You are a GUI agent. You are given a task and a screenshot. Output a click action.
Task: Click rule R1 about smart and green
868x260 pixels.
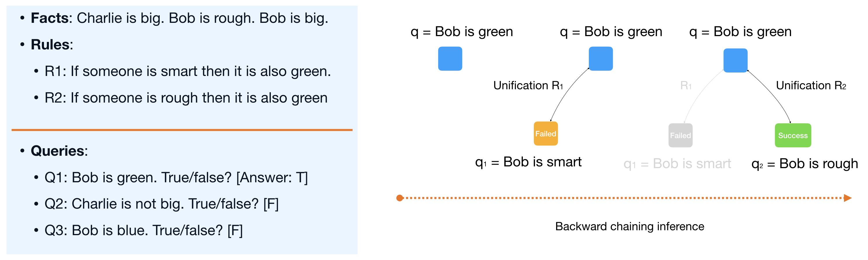pyautogui.click(x=187, y=71)
